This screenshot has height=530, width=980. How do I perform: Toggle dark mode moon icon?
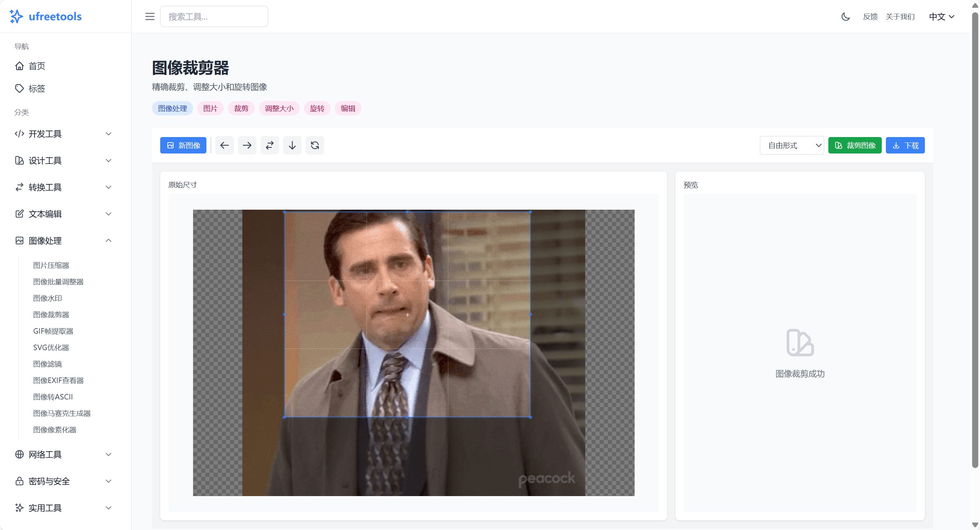(x=845, y=16)
